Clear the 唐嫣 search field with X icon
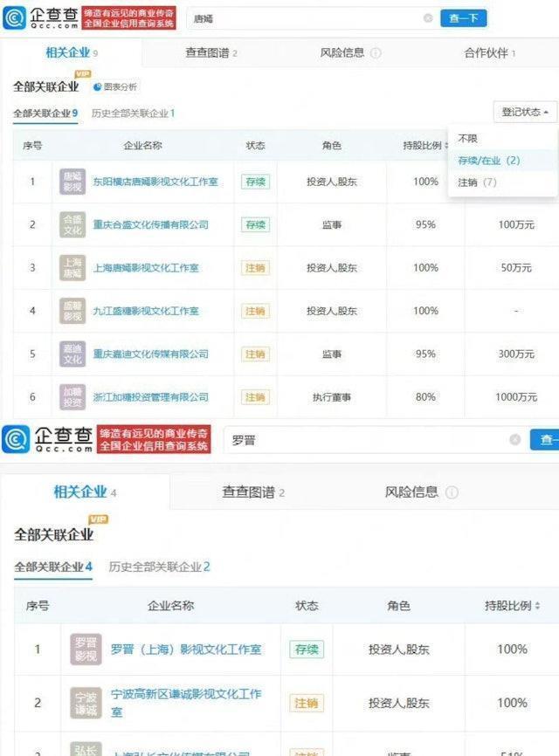The image size is (559, 756). (x=428, y=18)
